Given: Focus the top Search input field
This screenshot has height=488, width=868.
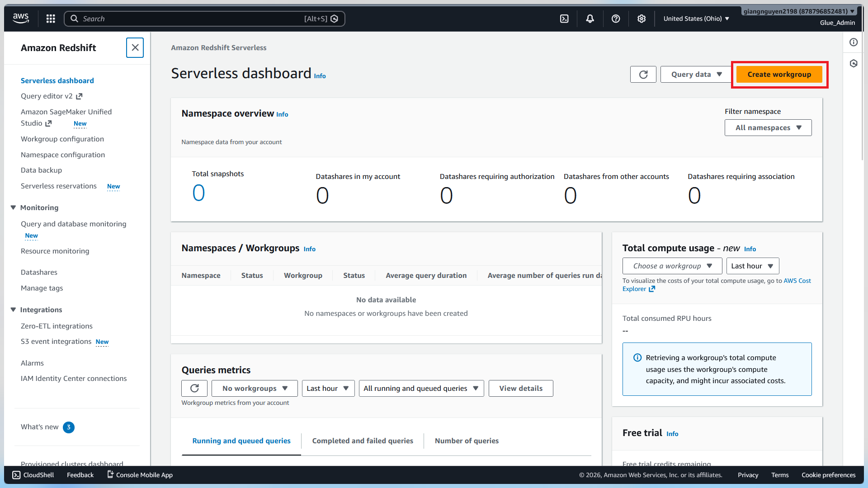Looking at the screenshot, I should coord(204,19).
